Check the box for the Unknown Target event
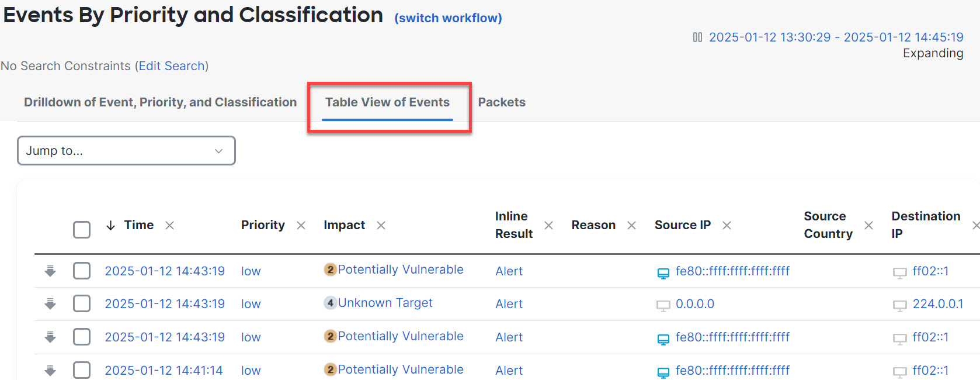The width and height of the screenshot is (980, 380). pos(82,303)
